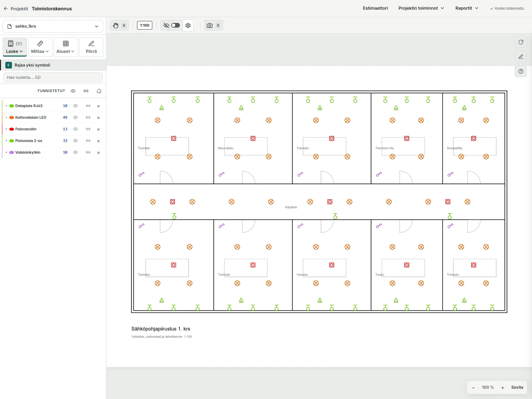Image resolution: width=532 pixels, height=399 pixels.
Task: Open the sahko_1krs file dropdown
Action: click(x=53, y=26)
